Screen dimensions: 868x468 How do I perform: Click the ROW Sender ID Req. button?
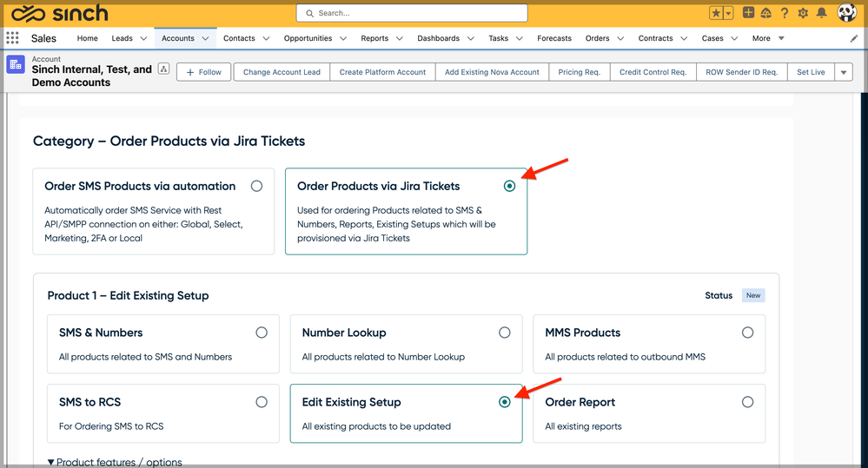[x=742, y=72]
